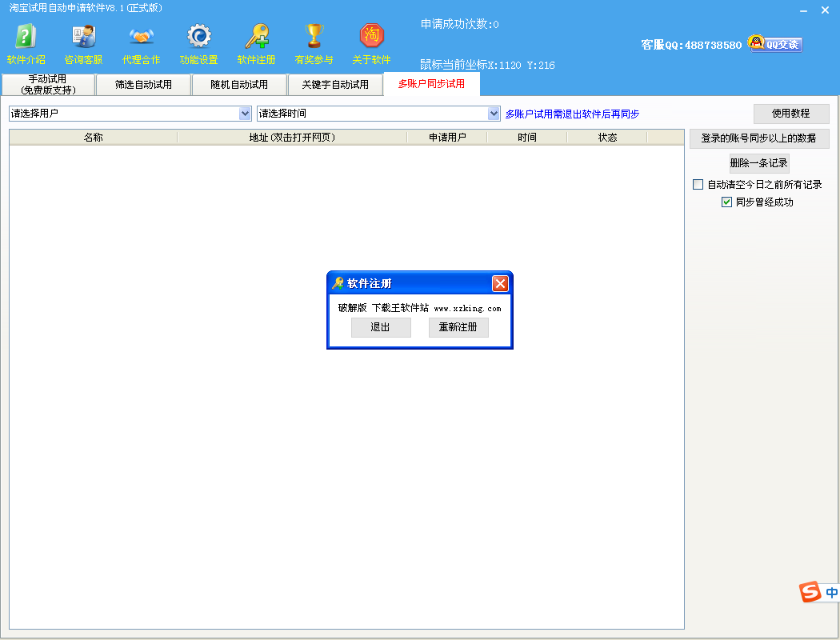The width and height of the screenshot is (840, 640).
Task: Click 退出 in the 软件注册 dialog
Action: [381, 327]
